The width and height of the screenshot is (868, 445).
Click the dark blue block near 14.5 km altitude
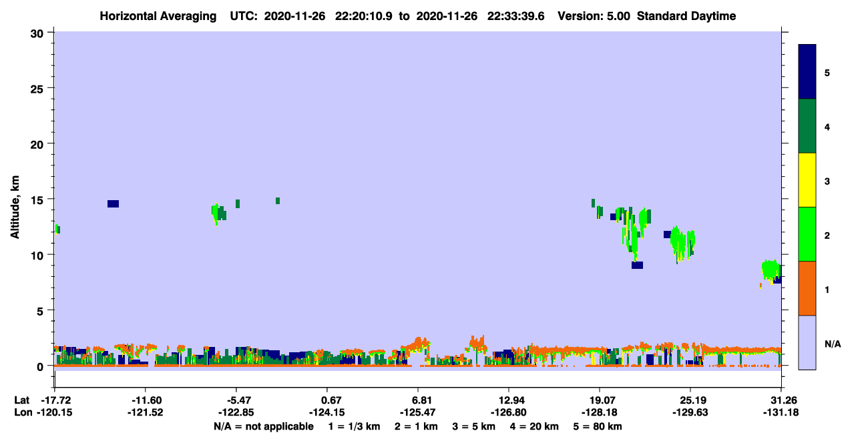[x=113, y=203]
